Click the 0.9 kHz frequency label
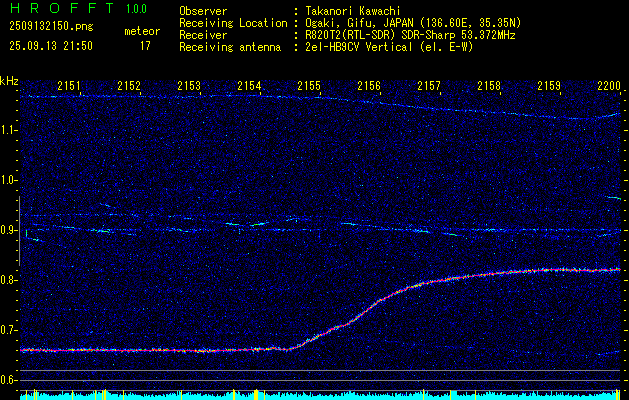The width and height of the screenshot is (629, 400). [9, 230]
